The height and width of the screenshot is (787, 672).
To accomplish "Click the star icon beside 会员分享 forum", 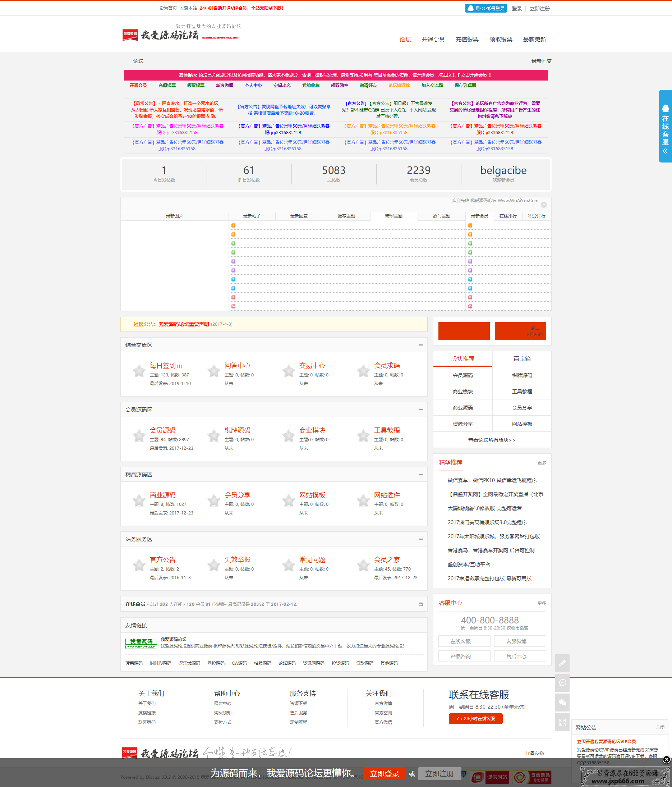I will pos(214,500).
